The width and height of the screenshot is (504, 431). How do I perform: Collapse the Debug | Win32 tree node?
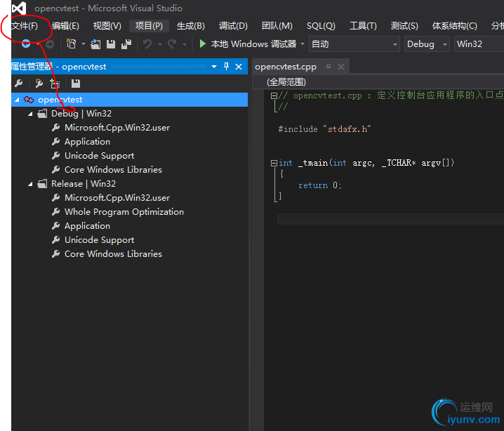click(x=31, y=114)
